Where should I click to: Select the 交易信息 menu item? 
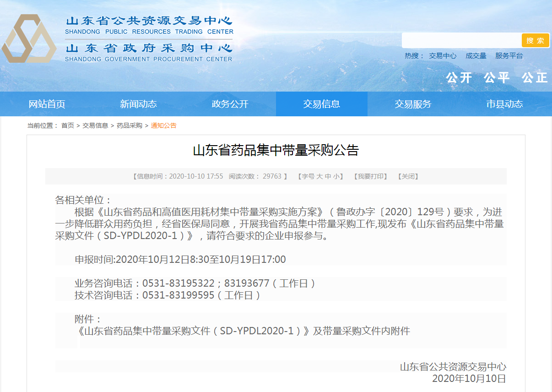321,104
